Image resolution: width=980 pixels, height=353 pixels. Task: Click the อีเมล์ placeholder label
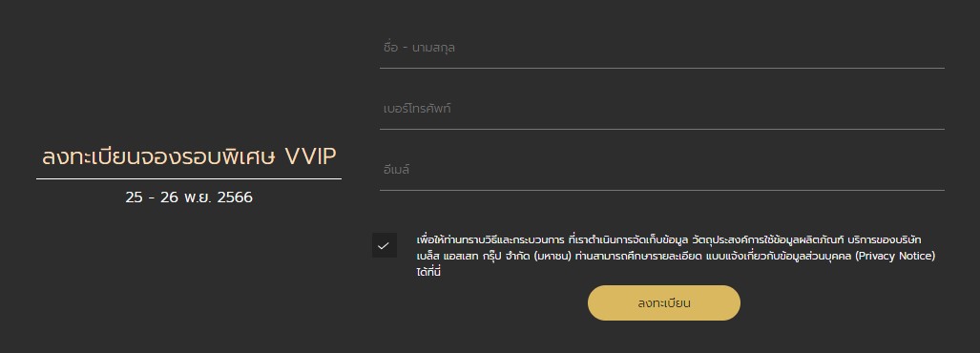coord(396,169)
